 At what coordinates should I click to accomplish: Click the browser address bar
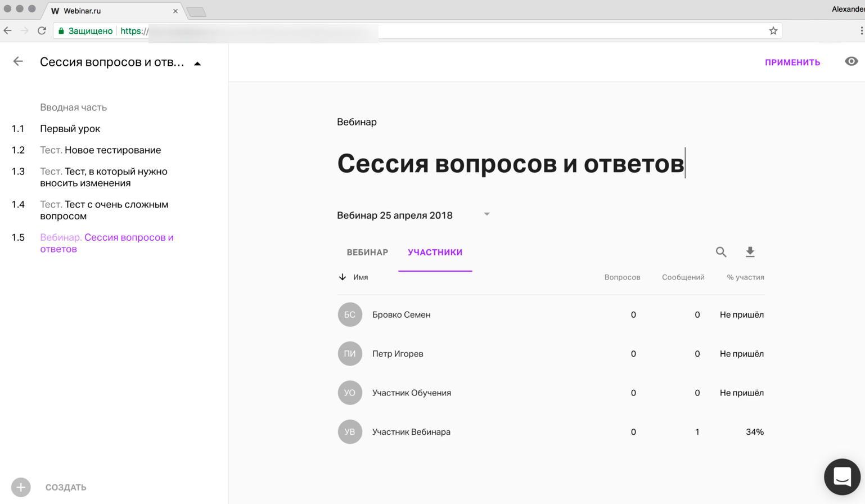coord(417,31)
